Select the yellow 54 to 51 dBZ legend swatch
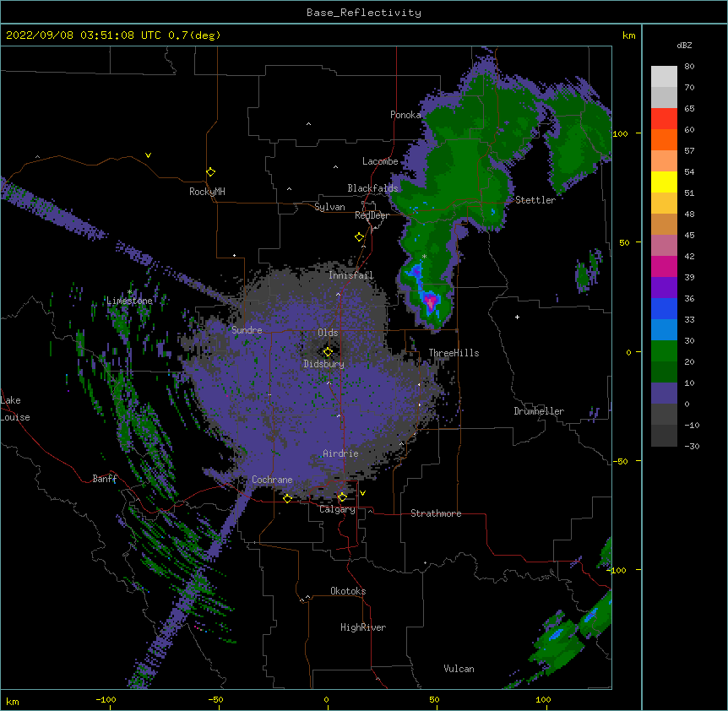The image size is (728, 711). click(x=664, y=182)
